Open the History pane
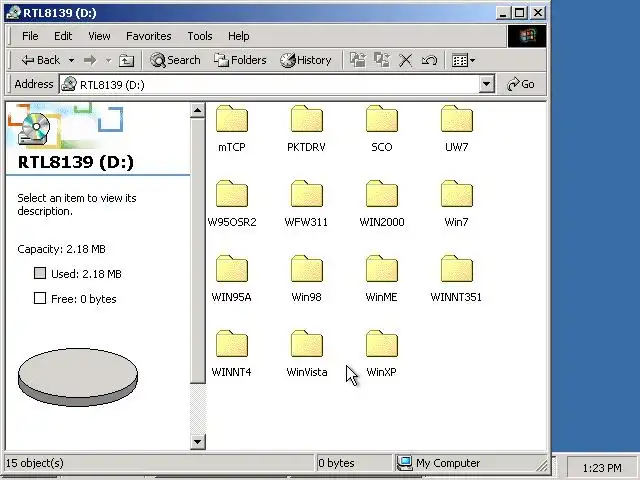This screenshot has width=640, height=480. (306, 60)
